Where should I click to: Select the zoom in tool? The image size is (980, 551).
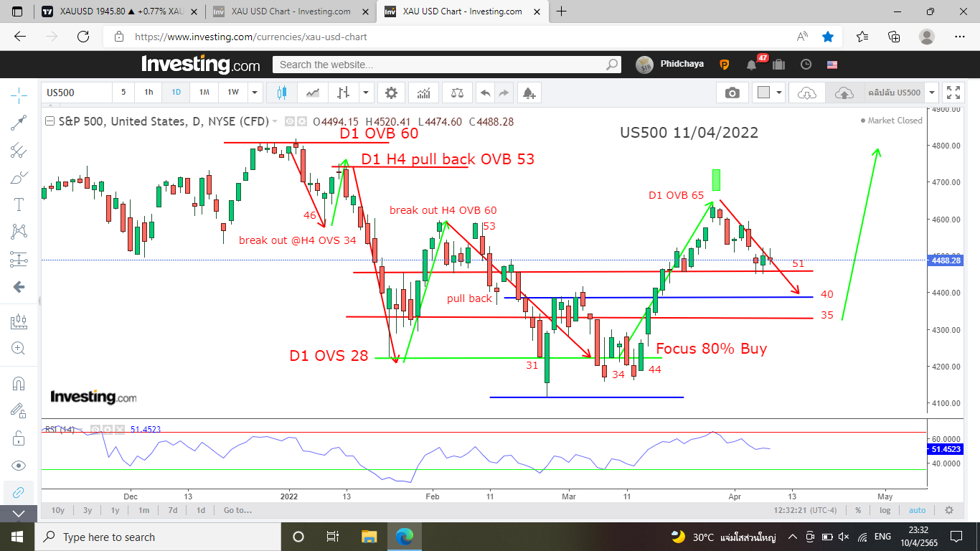[19, 349]
